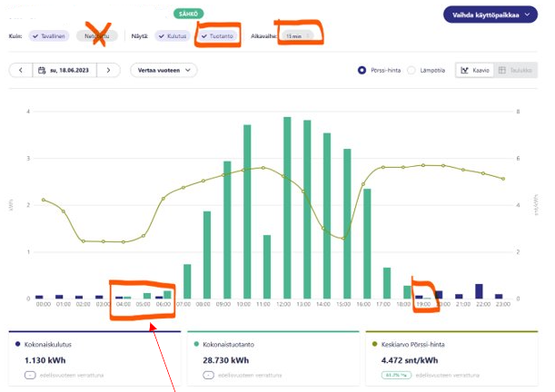Toggle the Netotettu filter chip
Screen dimensions: 555x392
pos(97,36)
